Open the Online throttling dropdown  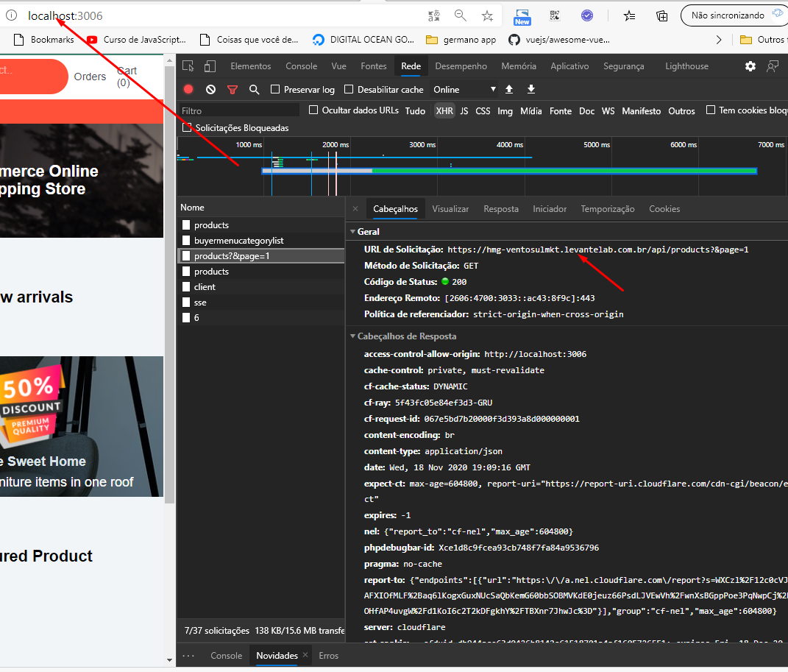tap(464, 88)
